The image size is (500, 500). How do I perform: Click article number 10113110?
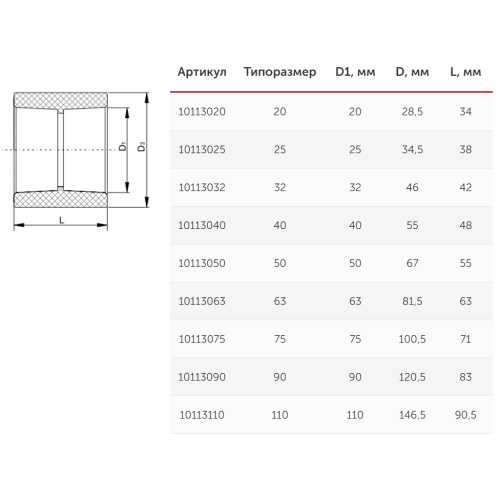(202, 415)
